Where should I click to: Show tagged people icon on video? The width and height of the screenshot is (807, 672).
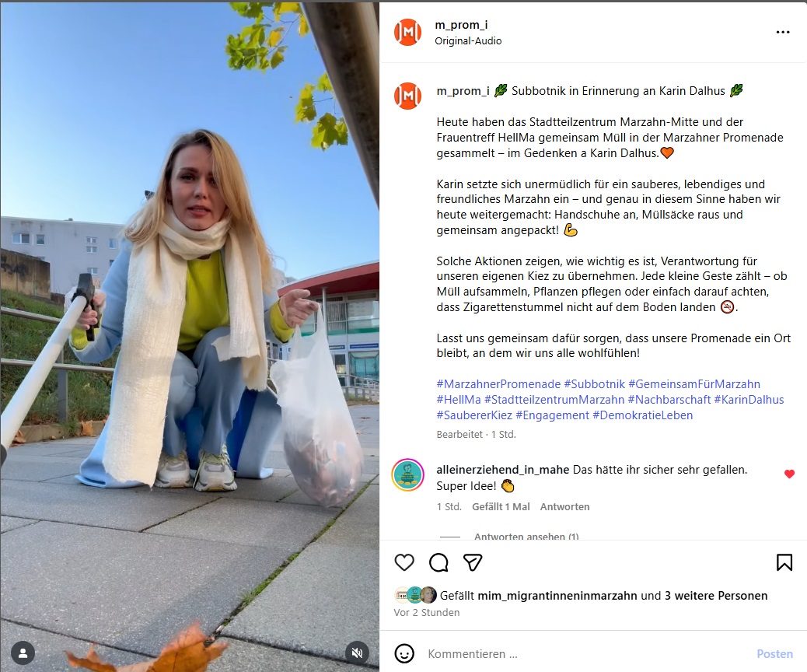[x=23, y=653]
